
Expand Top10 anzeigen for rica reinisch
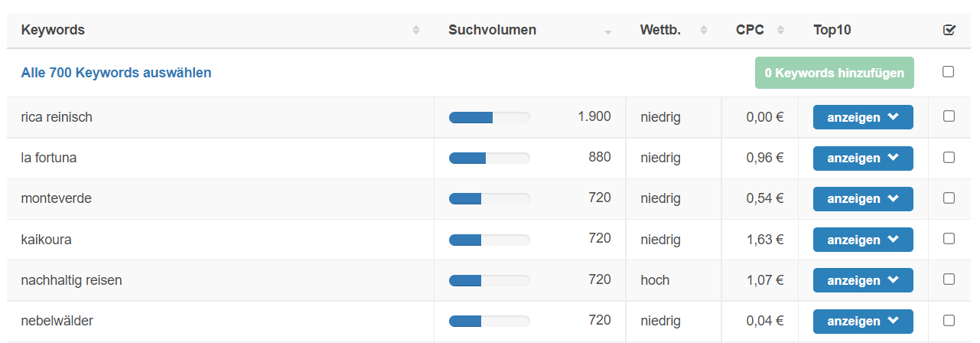pyautogui.click(x=863, y=117)
